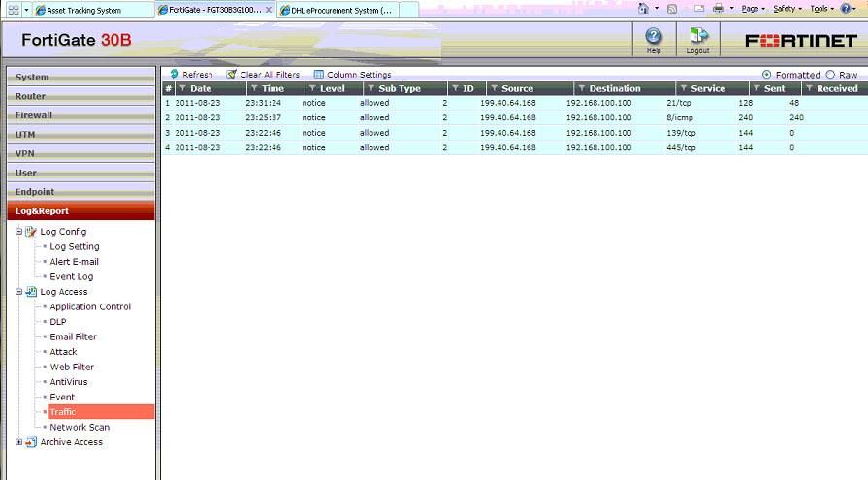The height and width of the screenshot is (480, 868).
Task: Open the browser Safety dropdown menu
Action: coord(788,9)
